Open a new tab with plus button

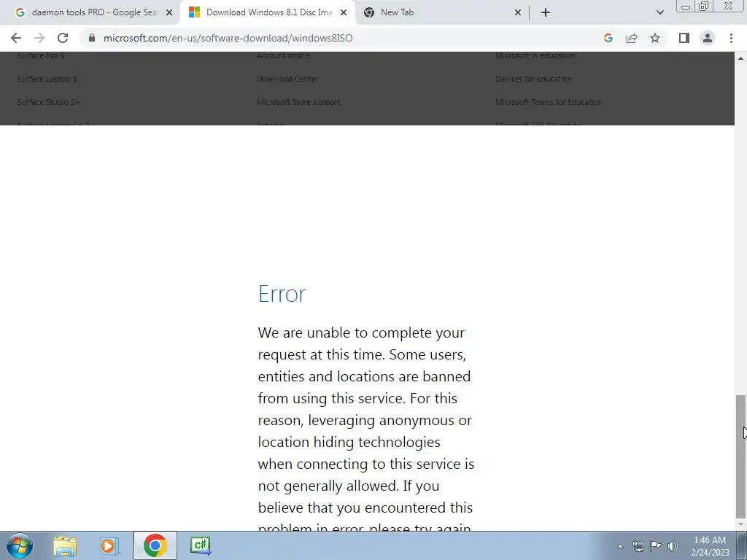pos(546,12)
